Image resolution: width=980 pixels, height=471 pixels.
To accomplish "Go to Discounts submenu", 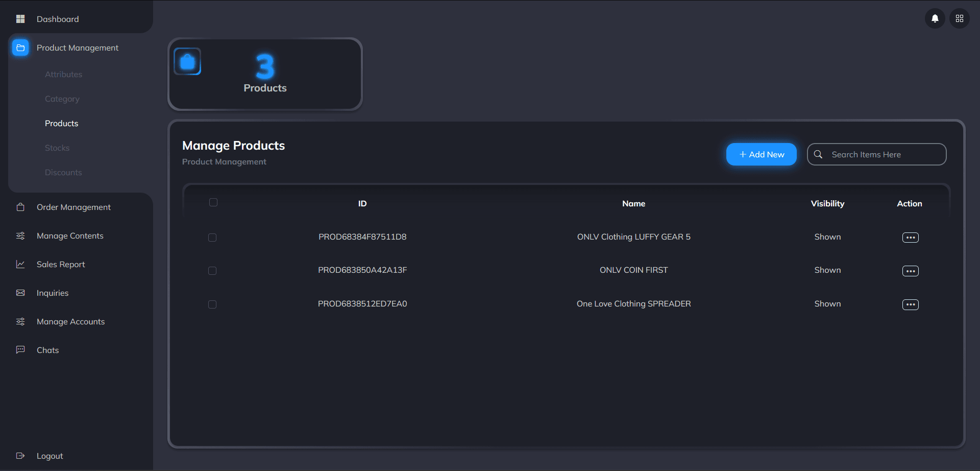I will coord(63,172).
